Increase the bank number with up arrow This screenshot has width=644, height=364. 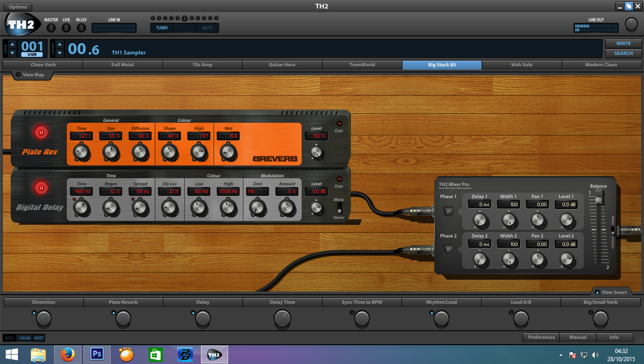click(x=12, y=44)
